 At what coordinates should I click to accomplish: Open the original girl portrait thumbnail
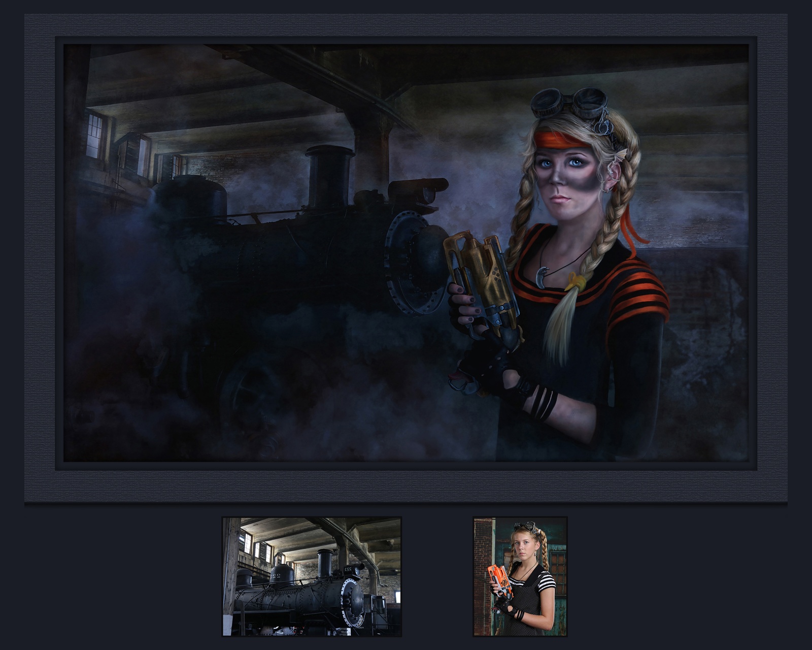pos(520,576)
